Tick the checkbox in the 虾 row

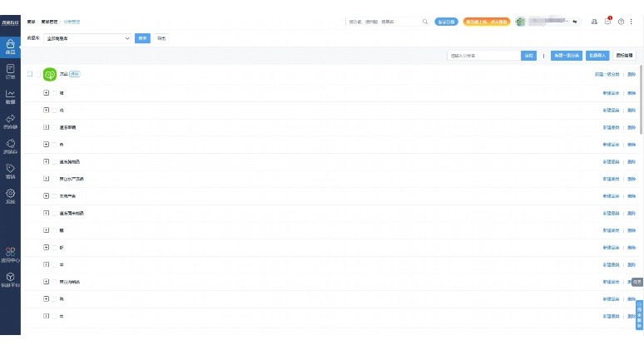coord(55,248)
